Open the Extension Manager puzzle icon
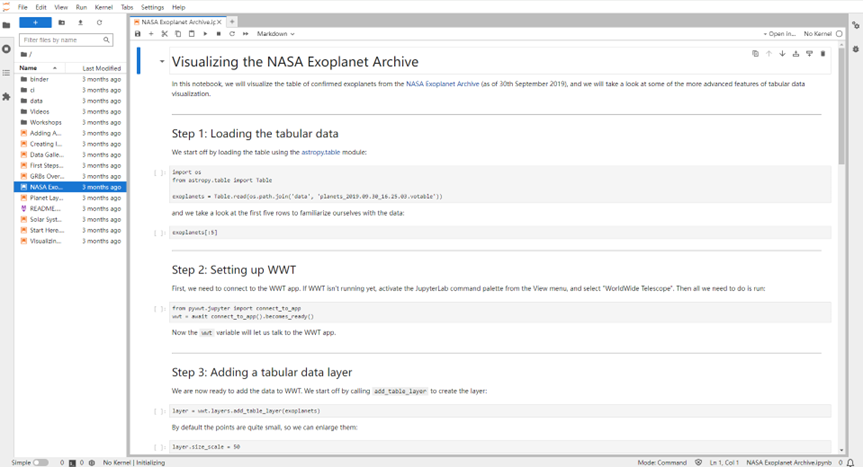Screen dimensions: 863x467 [x=7, y=97]
